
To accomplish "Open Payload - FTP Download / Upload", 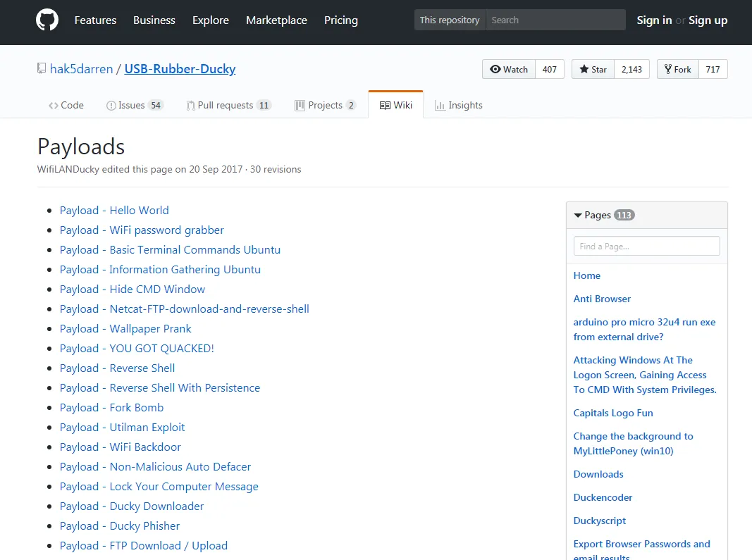I will point(144,545).
